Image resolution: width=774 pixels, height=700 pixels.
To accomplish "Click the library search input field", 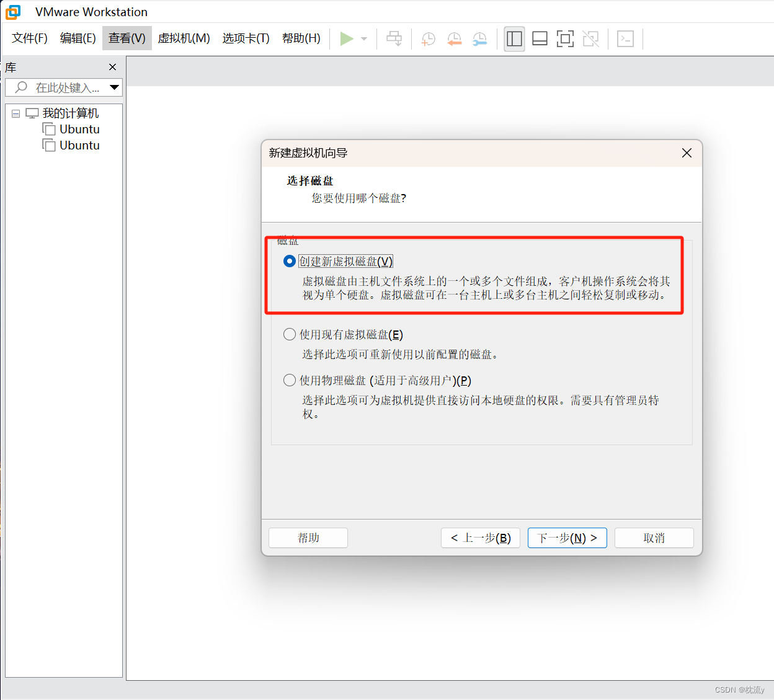I will (x=64, y=87).
